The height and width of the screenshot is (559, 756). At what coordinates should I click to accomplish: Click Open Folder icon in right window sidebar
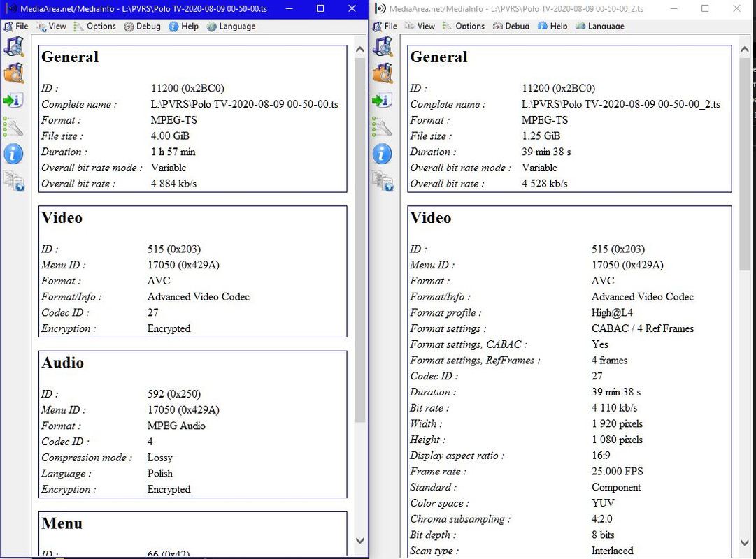click(383, 74)
